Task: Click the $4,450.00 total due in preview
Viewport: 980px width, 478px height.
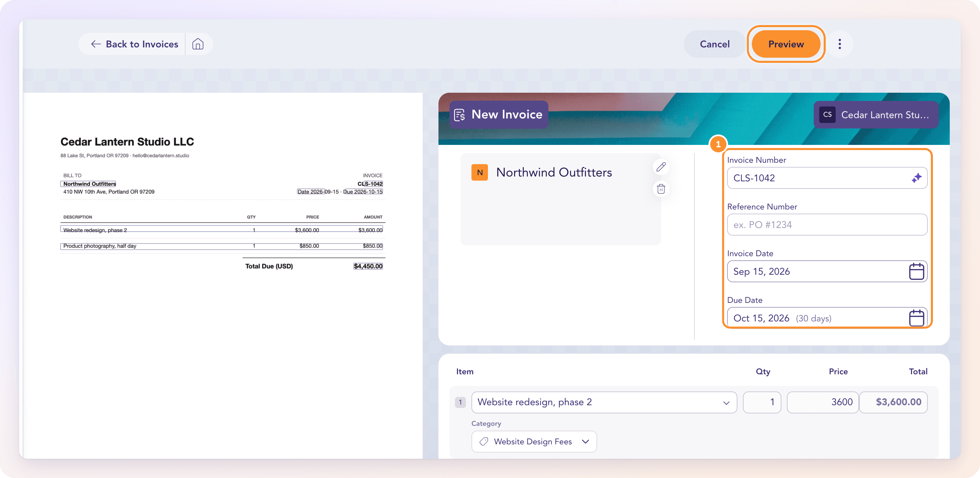Action: 368,266
